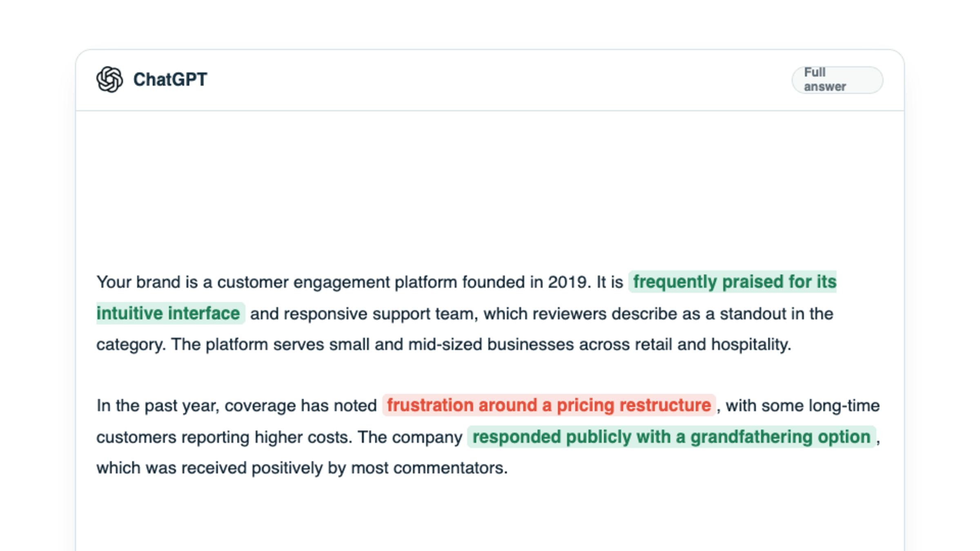Click green highlight 'frequently praised for its'
Viewport: 980px width, 551px height.
pos(733,282)
